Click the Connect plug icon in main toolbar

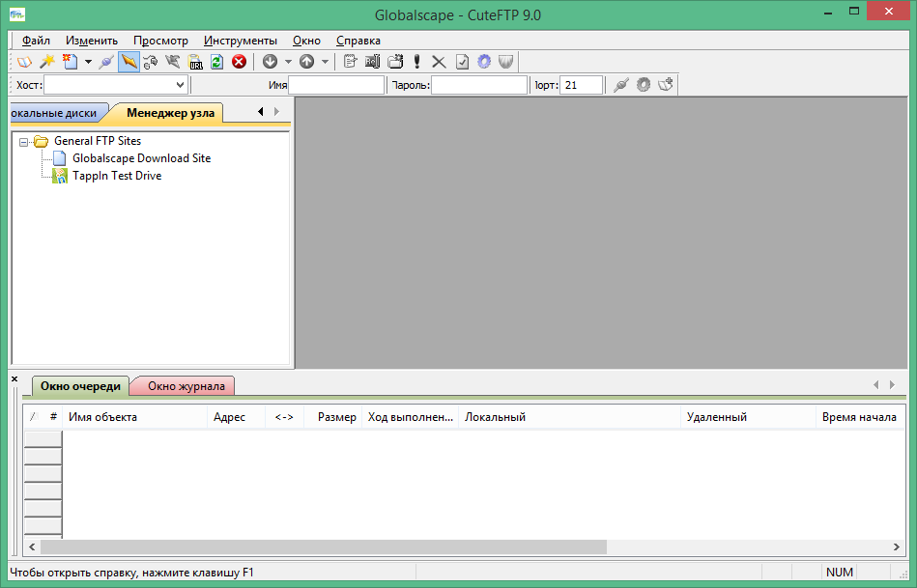tap(106, 62)
